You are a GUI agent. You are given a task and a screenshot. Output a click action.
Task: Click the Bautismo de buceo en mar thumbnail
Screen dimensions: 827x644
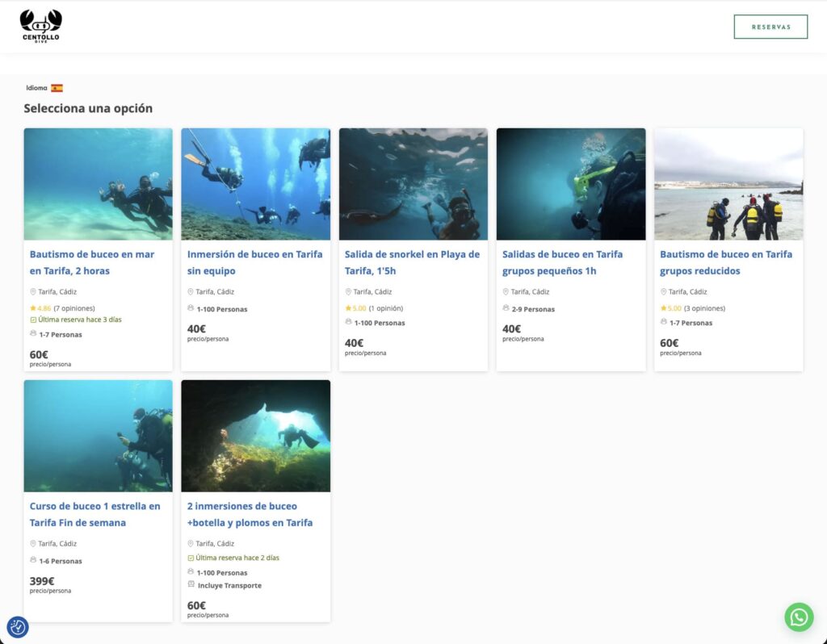tap(98, 184)
